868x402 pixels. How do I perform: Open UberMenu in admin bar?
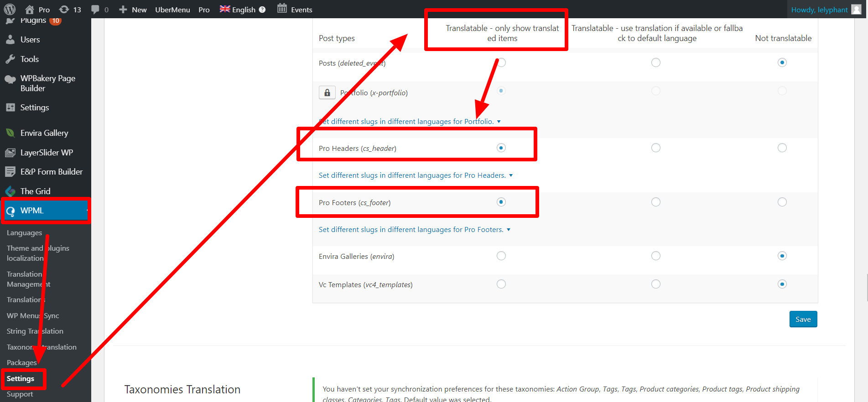tap(172, 10)
